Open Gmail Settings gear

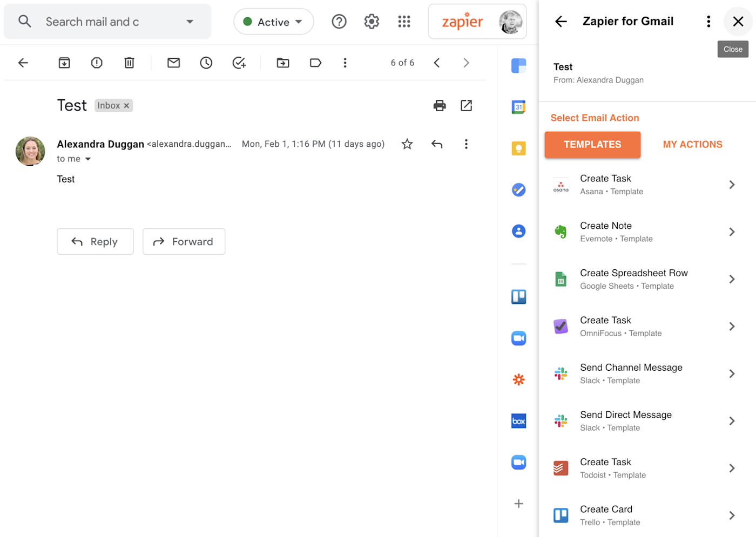pos(372,22)
